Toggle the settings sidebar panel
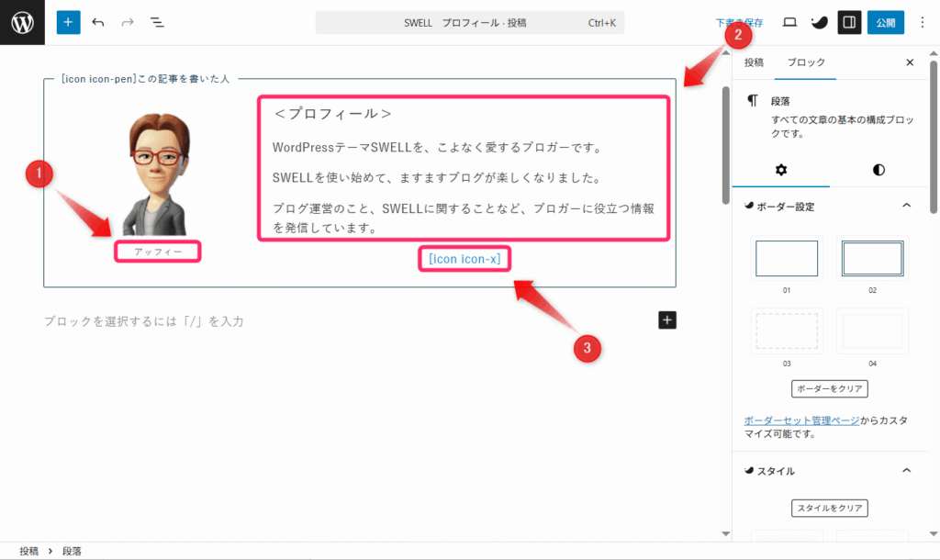This screenshot has width=940, height=560. [x=849, y=22]
